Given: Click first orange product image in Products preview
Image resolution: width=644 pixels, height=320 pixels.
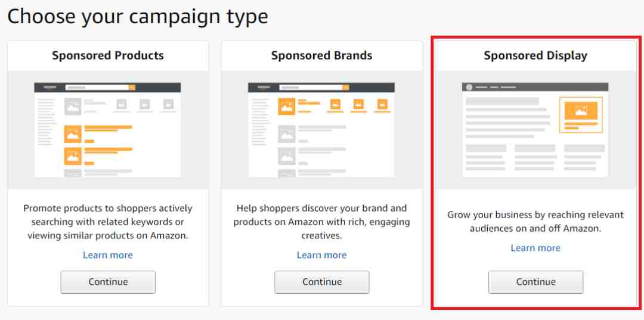Looking at the screenshot, I should tap(73, 133).
